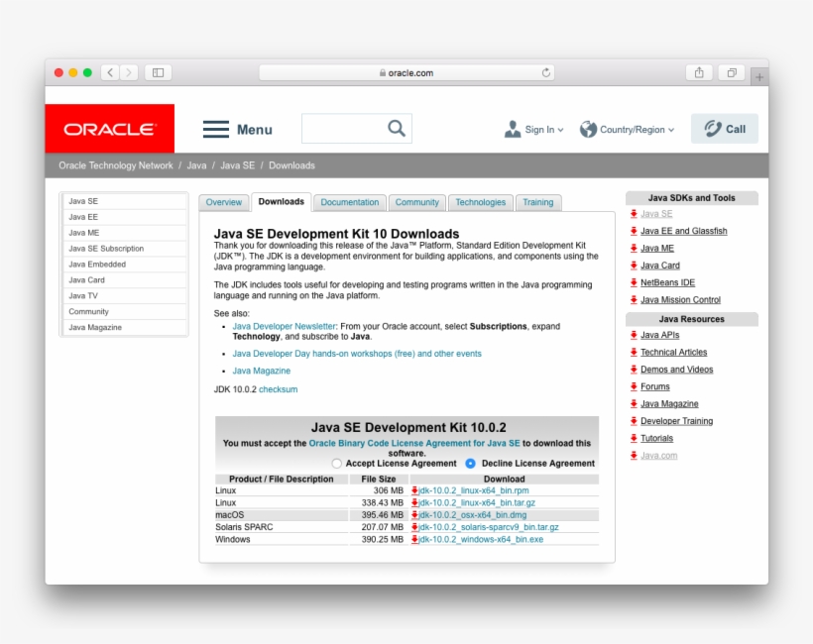Reload the oracle.com page
This screenshot has width=813, height=644.
click(546, 72)
